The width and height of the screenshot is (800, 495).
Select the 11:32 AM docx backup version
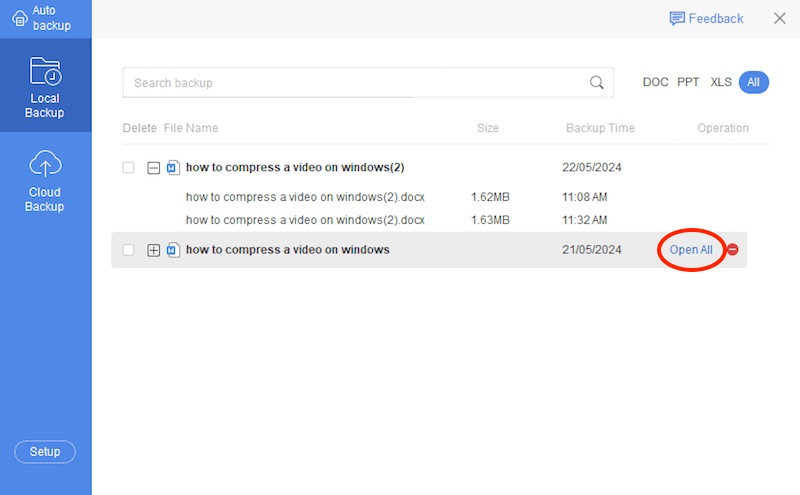(x=305, y=220)
